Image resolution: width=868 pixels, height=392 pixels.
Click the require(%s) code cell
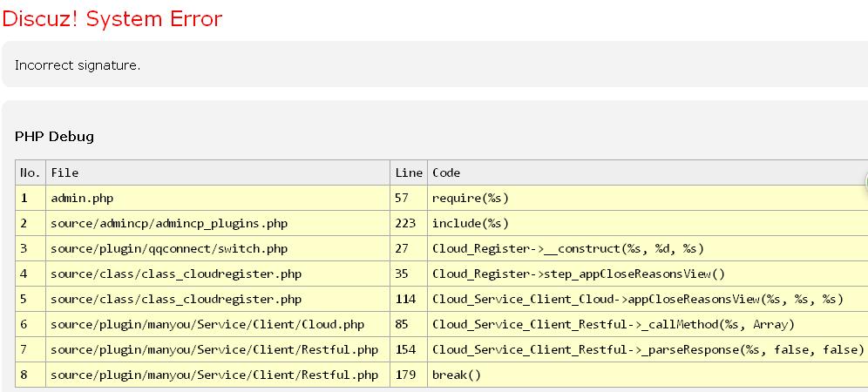tap(471, 198)
